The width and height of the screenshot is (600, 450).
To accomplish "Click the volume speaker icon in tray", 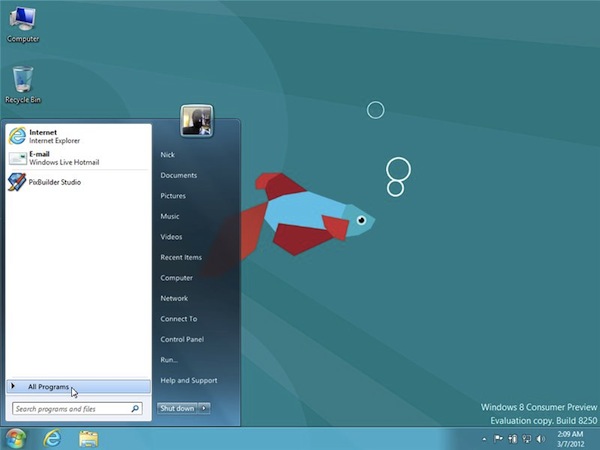I will 540,438.
